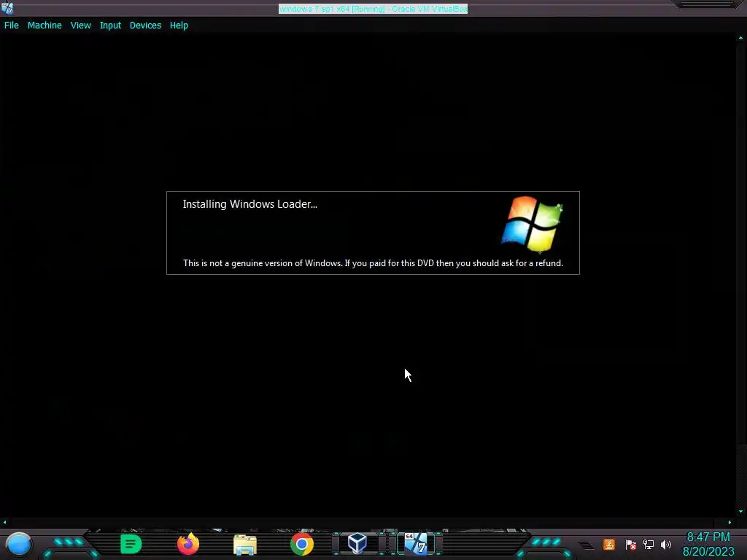747x560 pixels.
Task: Click the 'Installing Windows Loader...' text
Action: (x=249, y=204)
